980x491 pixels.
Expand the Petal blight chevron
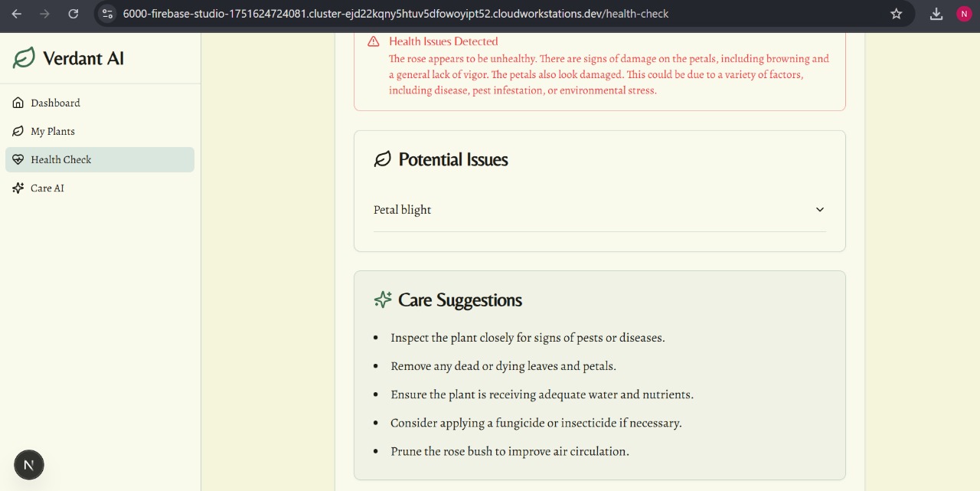coord(820,210)
